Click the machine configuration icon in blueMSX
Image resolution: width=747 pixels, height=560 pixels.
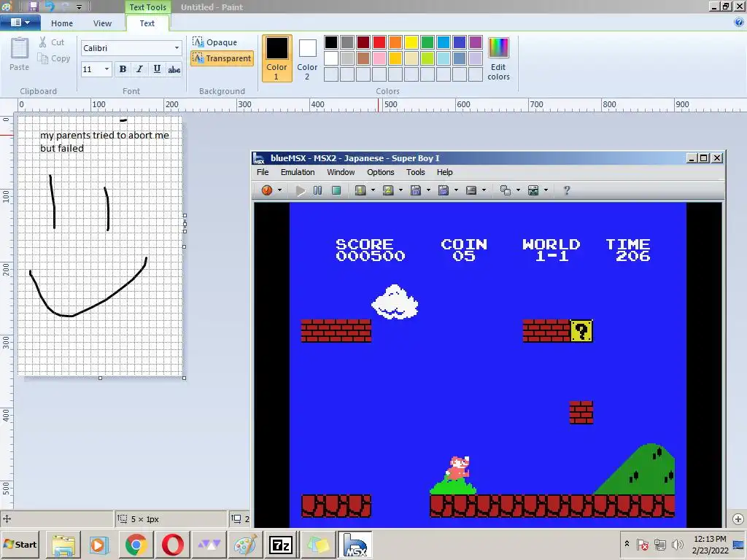coord(533,190)
